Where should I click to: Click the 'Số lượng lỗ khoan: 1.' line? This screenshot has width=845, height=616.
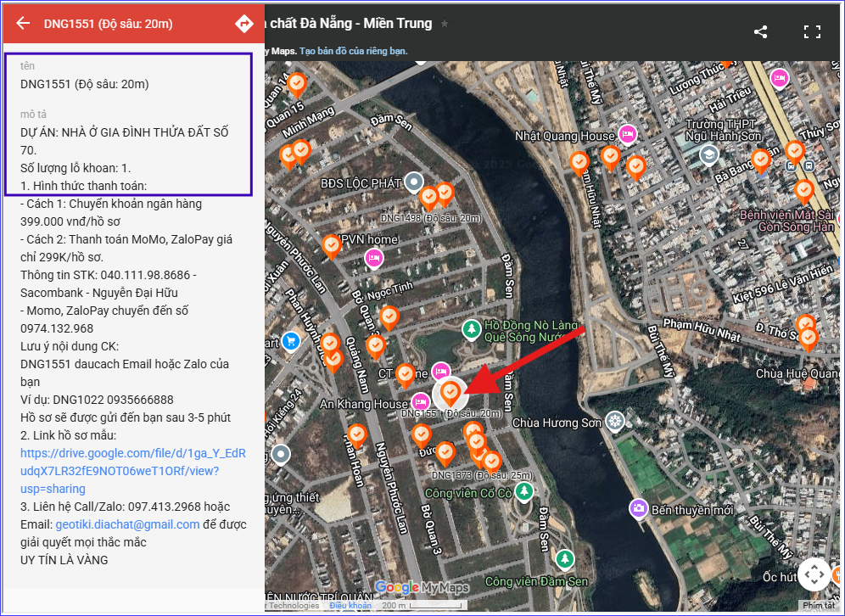tap(76, 168)
